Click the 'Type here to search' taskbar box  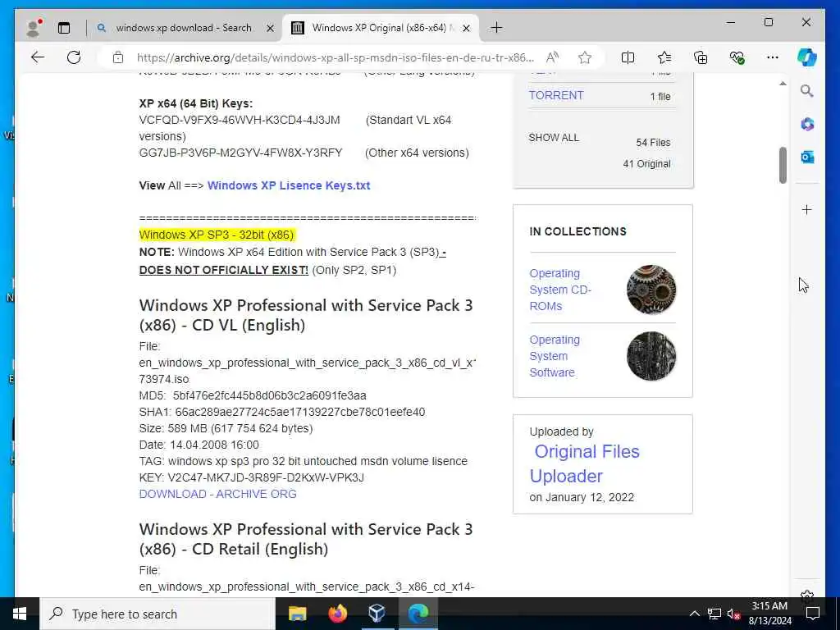157,614
